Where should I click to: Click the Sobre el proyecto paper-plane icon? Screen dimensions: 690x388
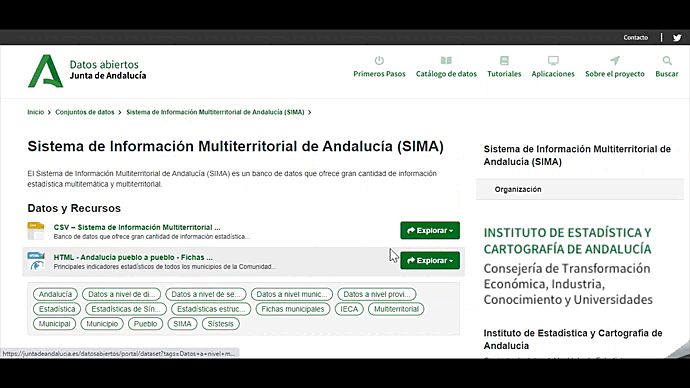pos(615,60)
